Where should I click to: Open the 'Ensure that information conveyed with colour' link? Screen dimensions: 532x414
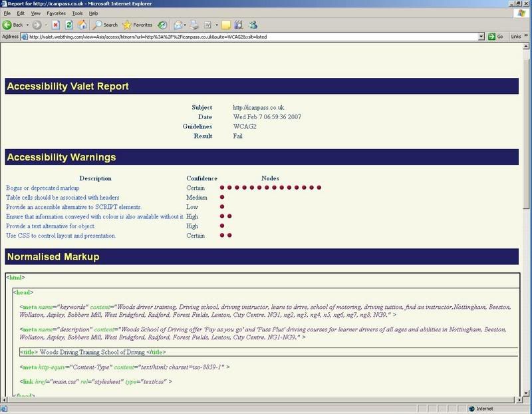coord(94,216)
